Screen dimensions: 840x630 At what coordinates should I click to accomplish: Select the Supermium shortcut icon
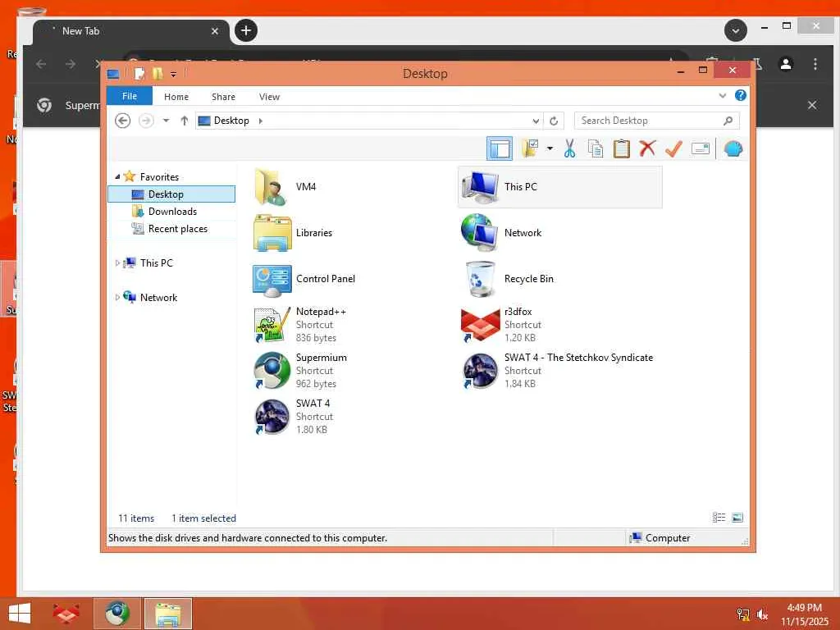[272, 371]
